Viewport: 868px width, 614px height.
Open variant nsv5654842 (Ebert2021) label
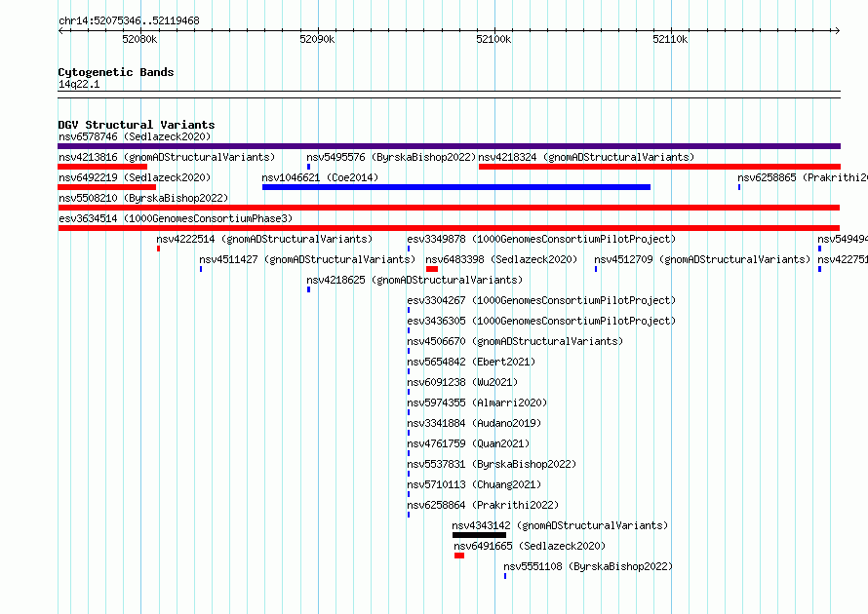tap(472, 362)
